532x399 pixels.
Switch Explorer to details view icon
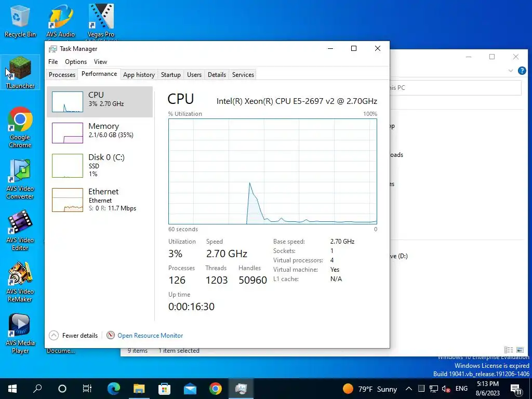click(x=508, y=350)
